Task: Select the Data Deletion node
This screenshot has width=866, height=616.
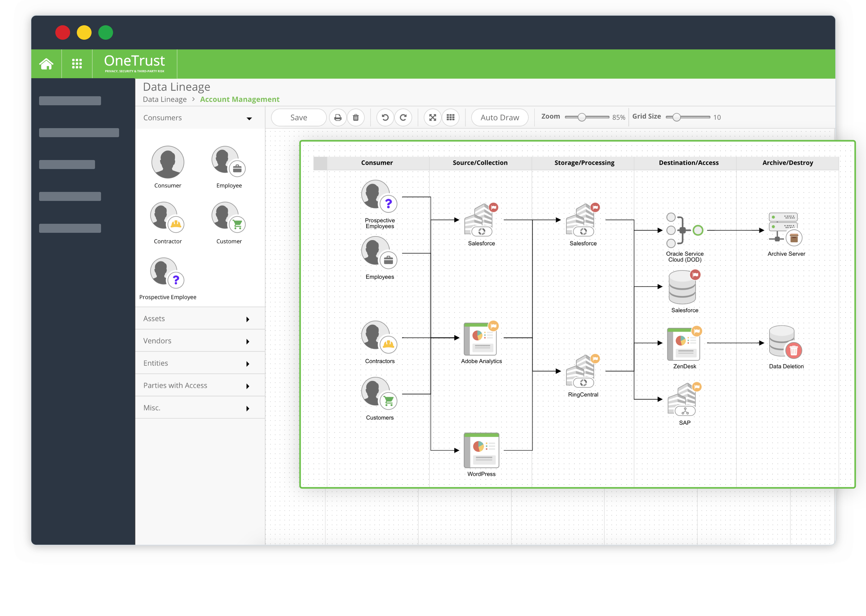Action: pyautogui.click(x=785, y=342)
